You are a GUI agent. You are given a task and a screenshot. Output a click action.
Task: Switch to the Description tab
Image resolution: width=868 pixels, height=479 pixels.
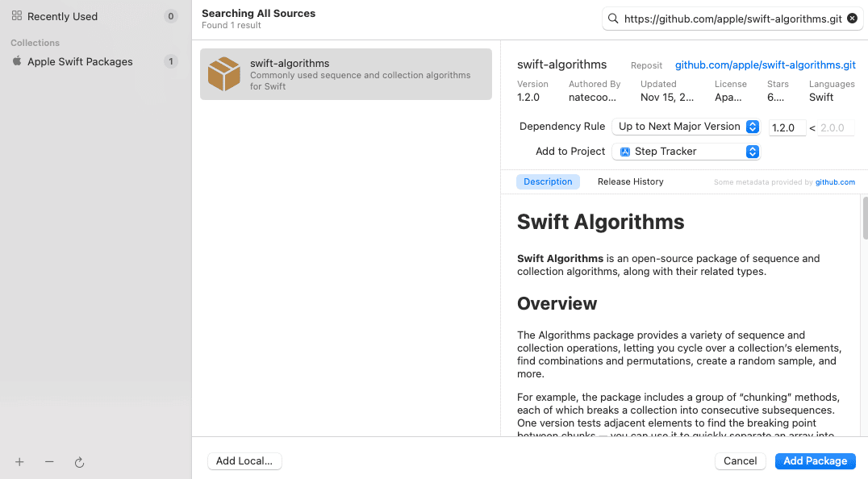pyautogui.click(x=548, y=181)
